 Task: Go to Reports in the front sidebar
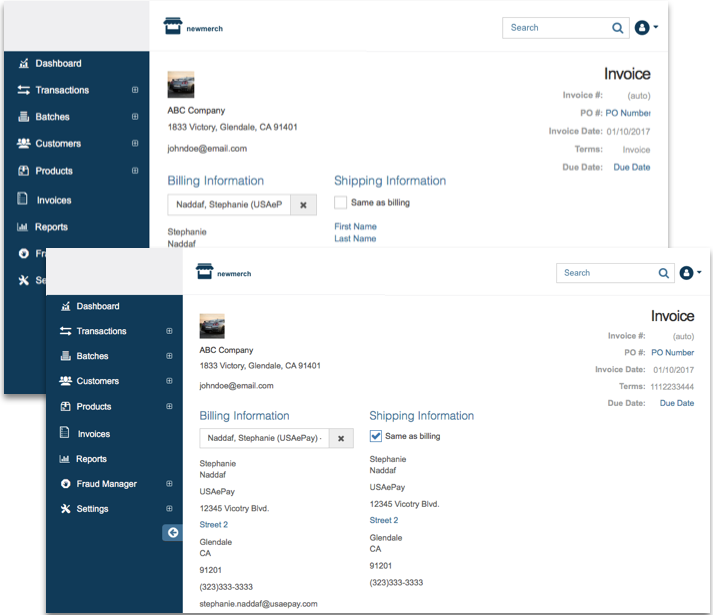coord(91,459)
